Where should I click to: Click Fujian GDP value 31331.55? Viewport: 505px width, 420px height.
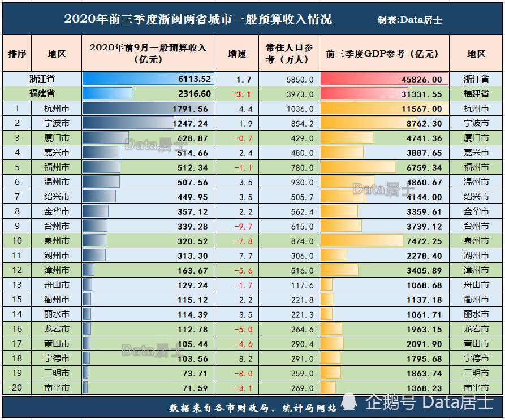tap(421, 94)
